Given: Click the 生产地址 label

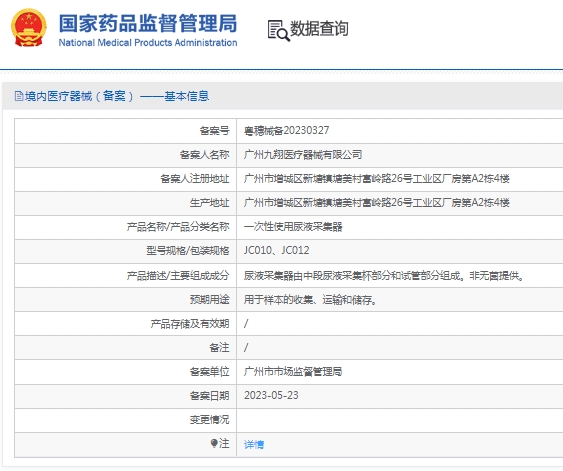Looking at the screenshot, I should (209, 202).
